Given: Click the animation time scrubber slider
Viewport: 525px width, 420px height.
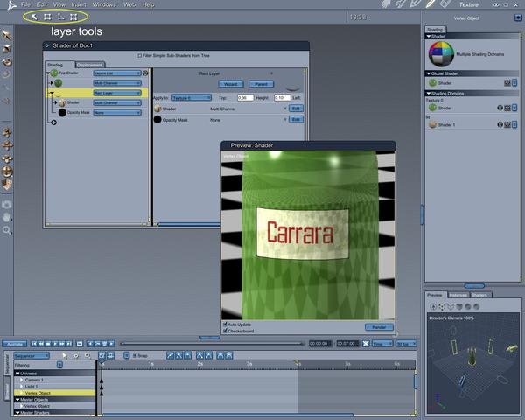Looking at the screenshot, I should click(x=212, y=344).
